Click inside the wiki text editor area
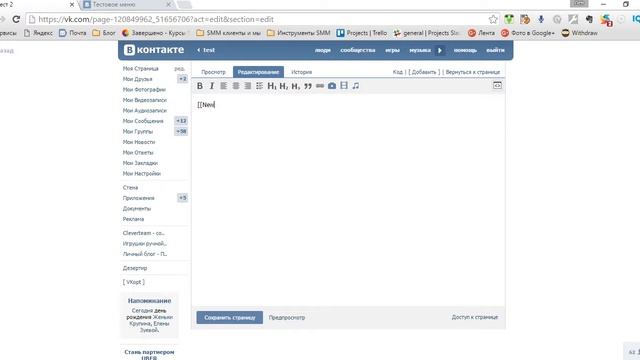 pyautogui.click(x=348, y=200)
